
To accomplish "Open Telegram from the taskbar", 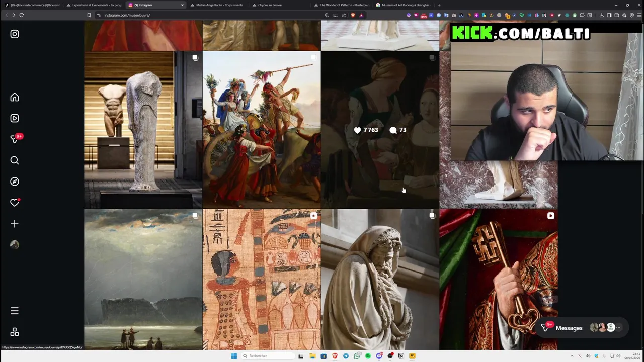I will [x=346, y=356].
